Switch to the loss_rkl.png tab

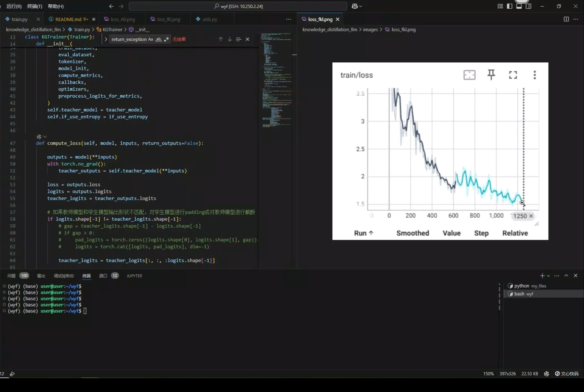[122, 19]
